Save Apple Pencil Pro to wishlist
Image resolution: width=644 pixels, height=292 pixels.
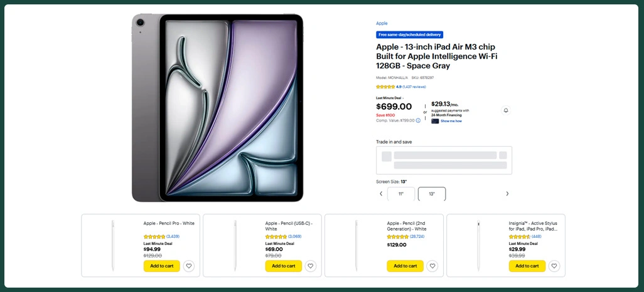click(189, 266)
